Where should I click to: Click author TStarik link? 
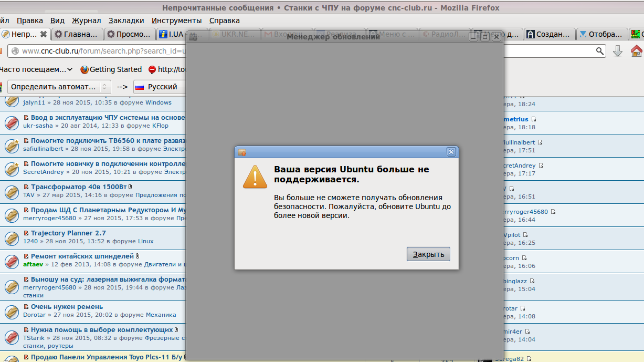coord(34,338)
